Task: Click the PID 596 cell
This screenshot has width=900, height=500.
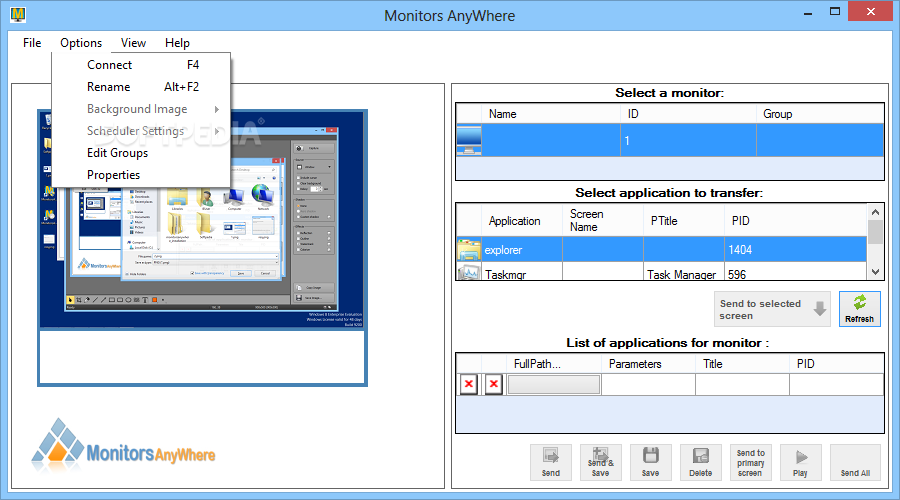Action: (796, 273)
